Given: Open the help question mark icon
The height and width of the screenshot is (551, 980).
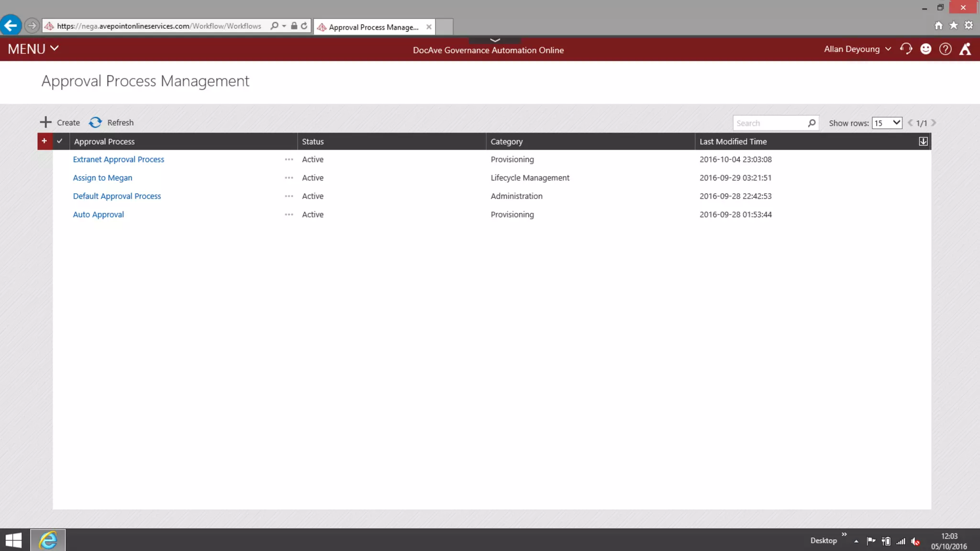Looking at the screenshot, I should [945, 49].
